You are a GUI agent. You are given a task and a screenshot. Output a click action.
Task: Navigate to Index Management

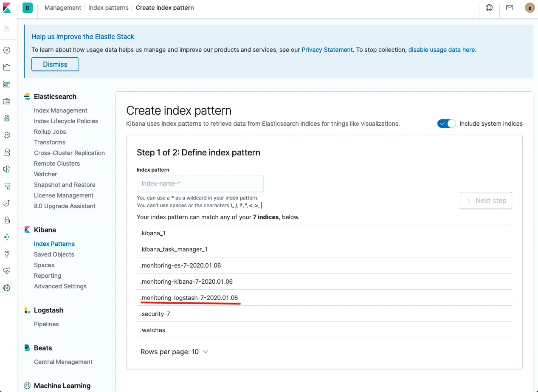click(x=61, y=110)
